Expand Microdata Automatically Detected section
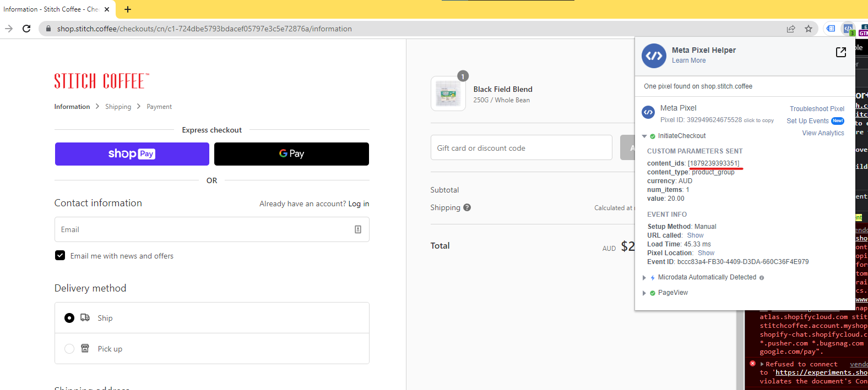Screen dimensions: 868x390 click(x=644, y=278)
